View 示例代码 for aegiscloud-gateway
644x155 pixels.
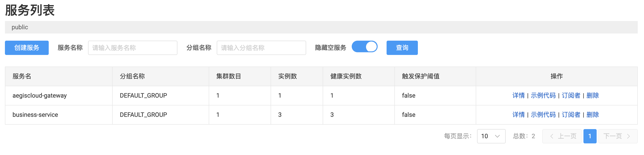pyautogui.click(x=543, y=96)
